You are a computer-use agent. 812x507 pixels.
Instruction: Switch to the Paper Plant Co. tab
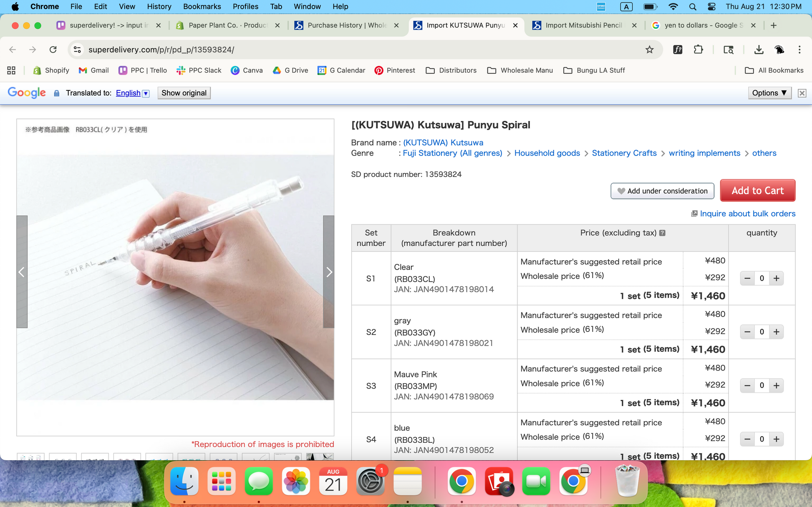(227, 25)
